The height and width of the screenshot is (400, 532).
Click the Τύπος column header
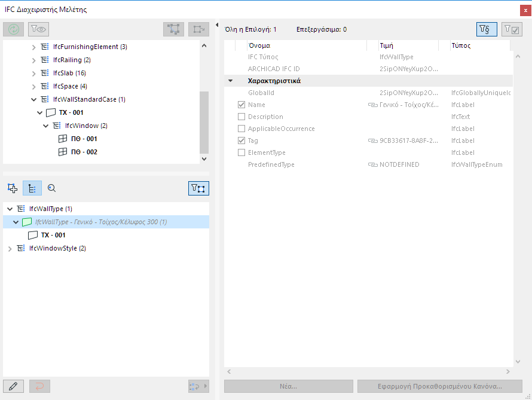point(480,45)
